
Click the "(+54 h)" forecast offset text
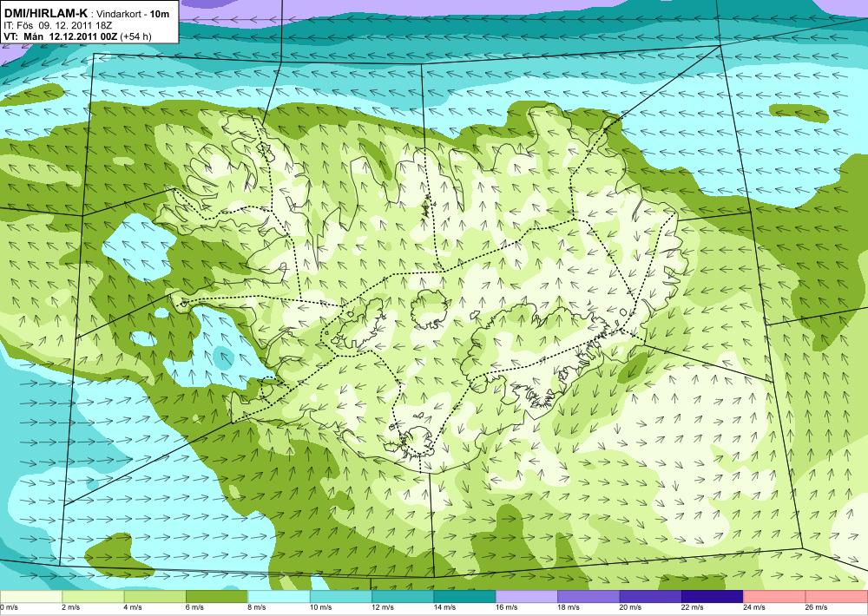pos(135,36)
